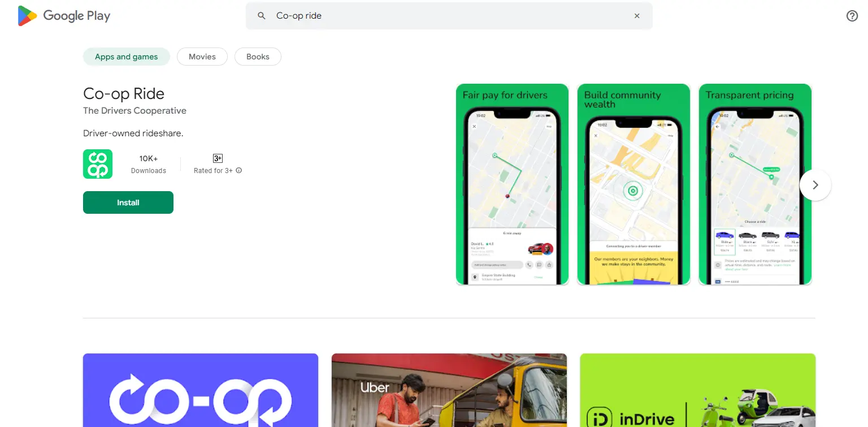The width and height of the screenshot is (868, 427).
Task: Select the Apps and games filter
Action: [x=127, y=57]
